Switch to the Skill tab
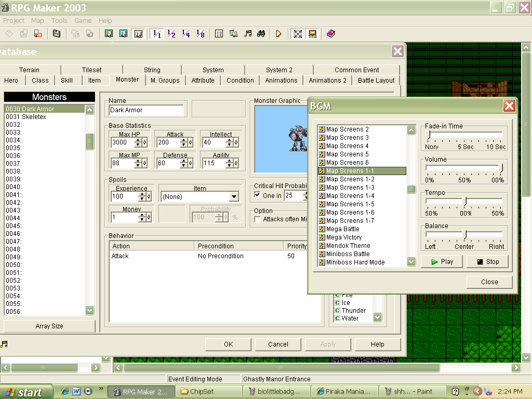 click(66, 81)
